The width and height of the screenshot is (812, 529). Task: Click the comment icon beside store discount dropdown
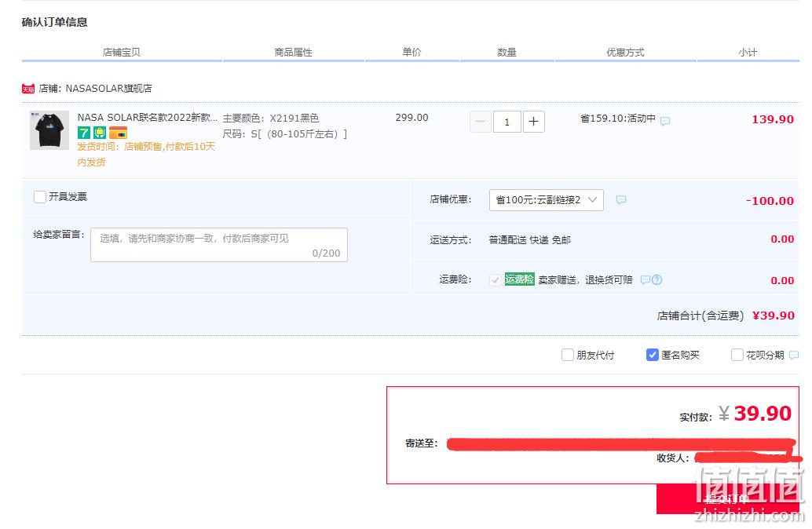pos(621,200)
